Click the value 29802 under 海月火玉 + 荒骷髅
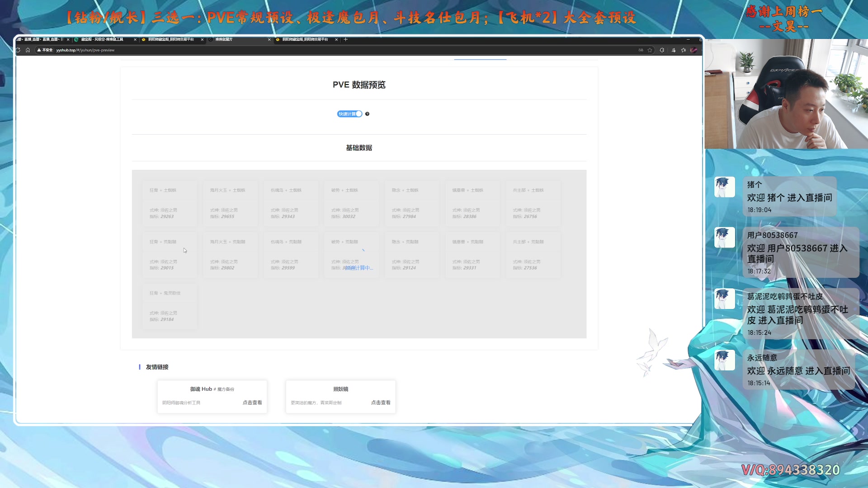The image size is (868, 488). pos(227,268)
